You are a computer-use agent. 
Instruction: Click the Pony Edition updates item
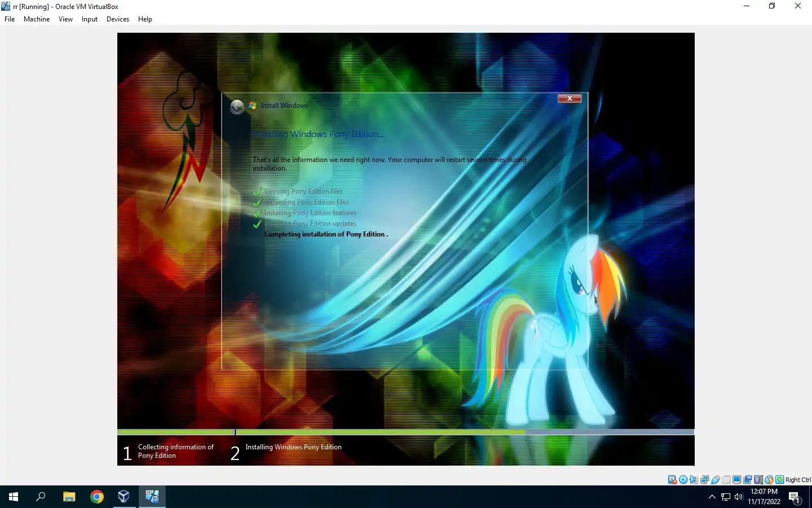click(x=310, y=224)
